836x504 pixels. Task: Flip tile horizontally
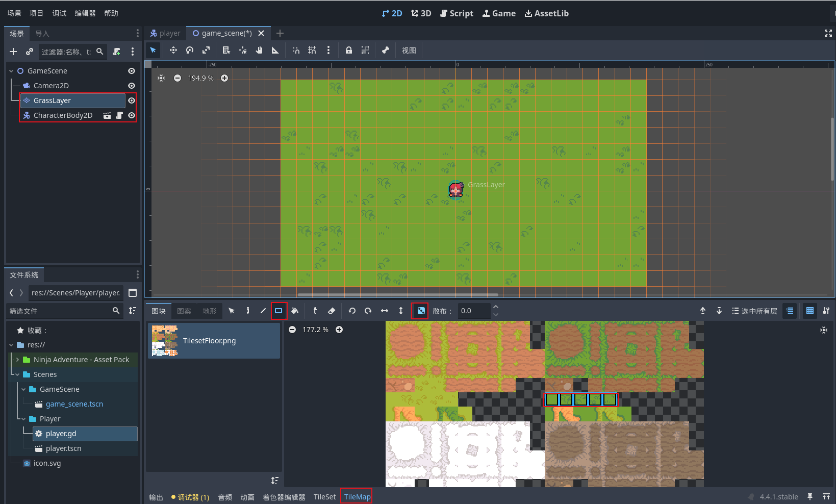(x=385, y=311)
